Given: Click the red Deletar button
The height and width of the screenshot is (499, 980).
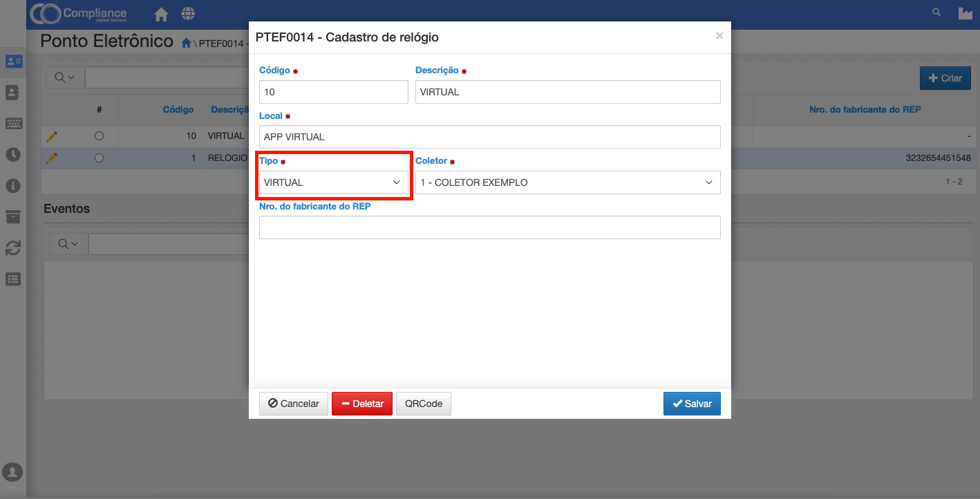Looking at the screenshot, I should point(362,404).
